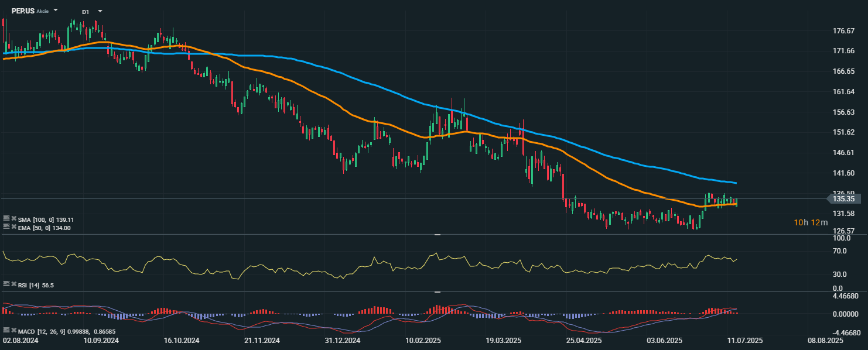Click the RSI 70.0 scale value
Image resolution: width=868 pixels, height=350 pixels.
[839, 252]
